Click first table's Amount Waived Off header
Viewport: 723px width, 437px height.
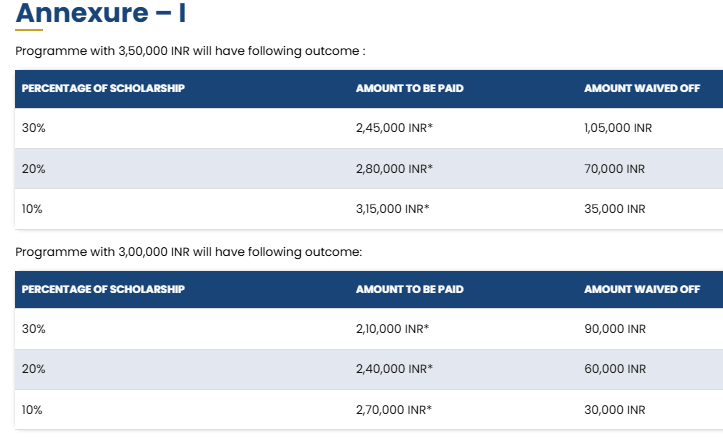pos(642,89)
